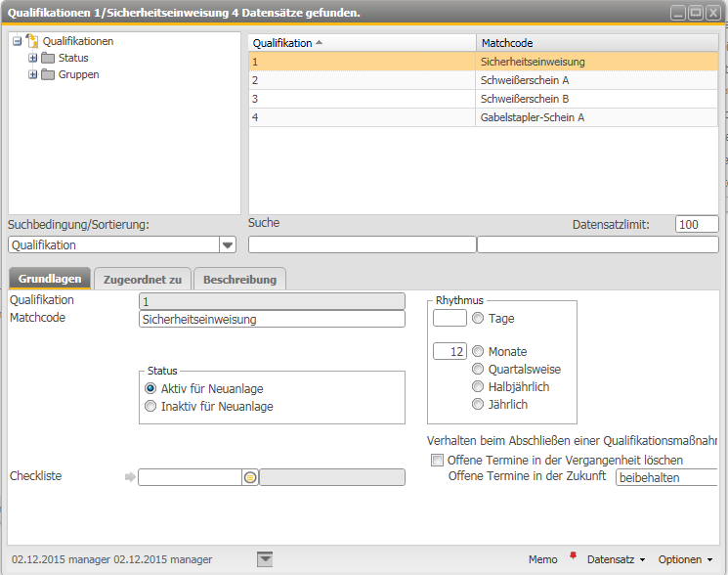Image resolution: width=728 pixels, height=575 pixels.
Task: Click the footer info dropdown icon
Action: pyautogui.click(x=265, y=559)
